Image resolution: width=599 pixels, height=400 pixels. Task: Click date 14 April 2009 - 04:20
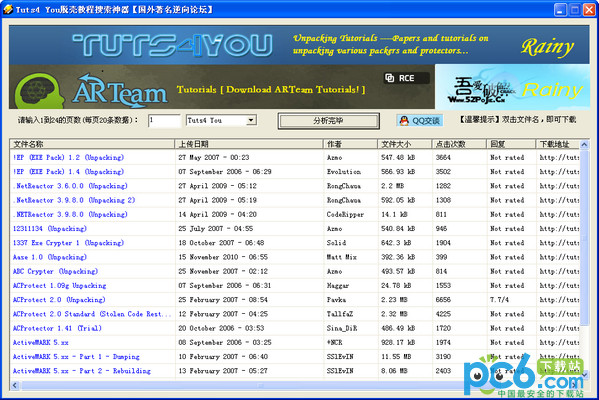(x=217, y=214)
